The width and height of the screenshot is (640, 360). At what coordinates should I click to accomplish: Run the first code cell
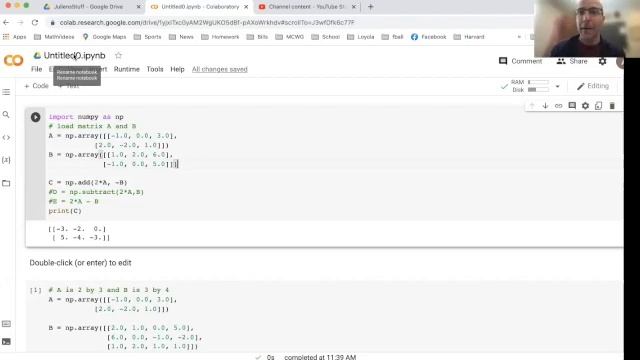point(36,117)
